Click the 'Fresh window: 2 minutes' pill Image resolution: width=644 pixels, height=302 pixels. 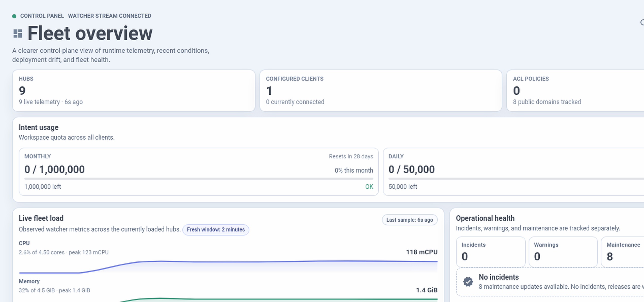click(x=216, y=230)
